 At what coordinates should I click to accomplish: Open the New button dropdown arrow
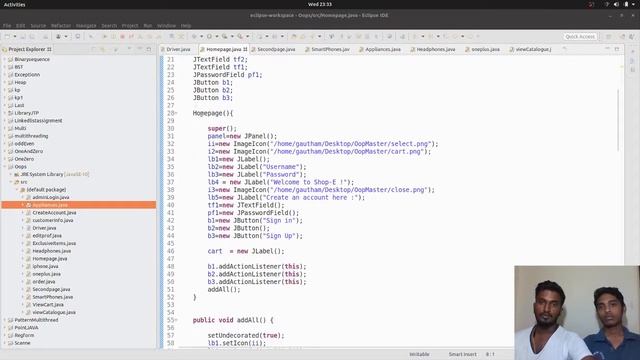pyautogui.click(x=15, y=36)
